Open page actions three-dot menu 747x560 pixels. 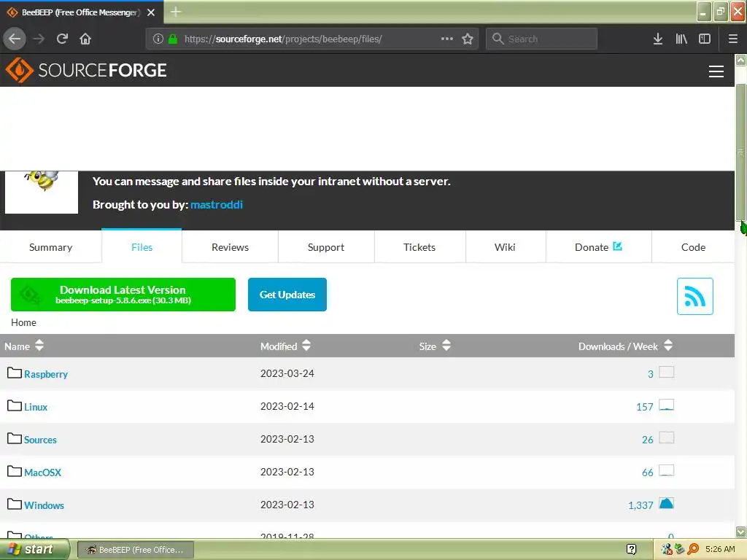447,39
